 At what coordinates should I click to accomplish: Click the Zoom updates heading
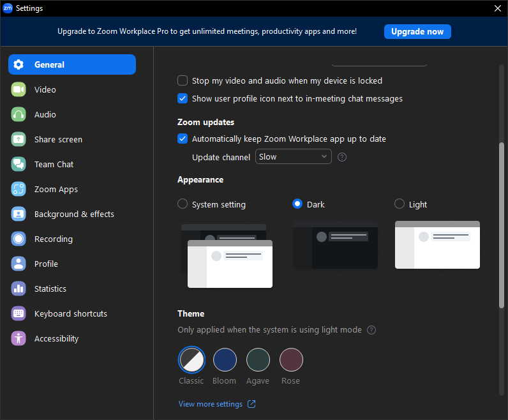(205, 122)
